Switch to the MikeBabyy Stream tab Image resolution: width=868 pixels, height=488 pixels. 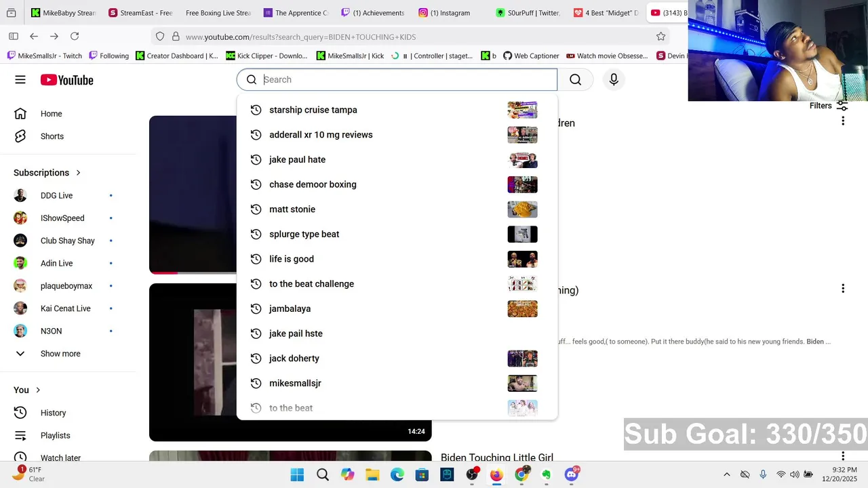64,13
